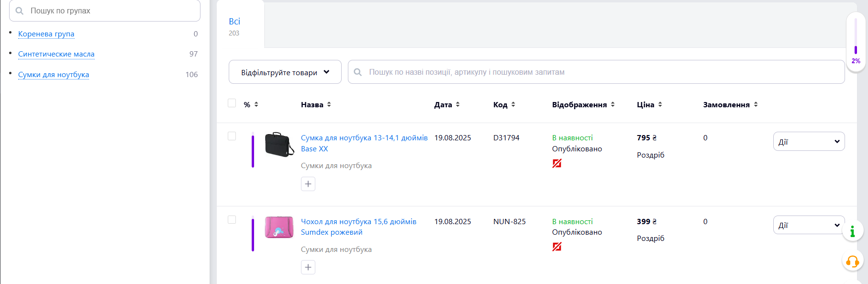Viewport: 868px width, 284px height.
Task: Click the magnifier icon in product search
Action: click(358, 72)
